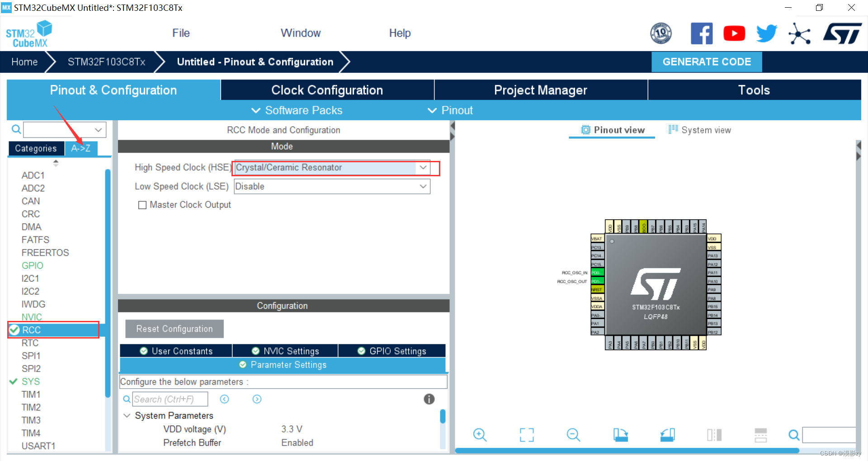The width and height of the screenshot is (868, 461).
Task: Switch to the Categories list tab
Action: point(36,148)
